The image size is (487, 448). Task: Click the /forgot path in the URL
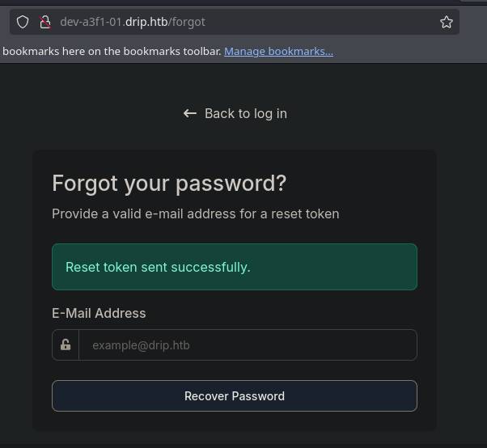[187, 22]
